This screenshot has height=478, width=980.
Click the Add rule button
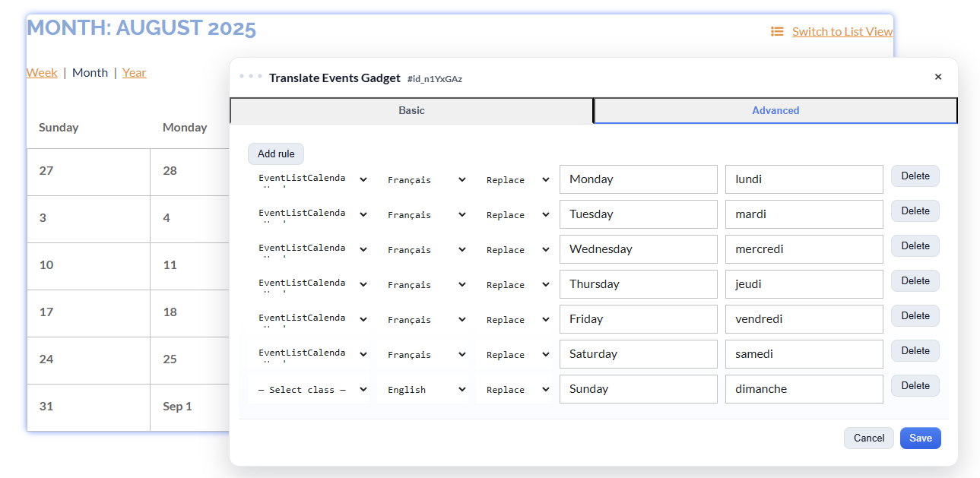click(x=275, y=154)
